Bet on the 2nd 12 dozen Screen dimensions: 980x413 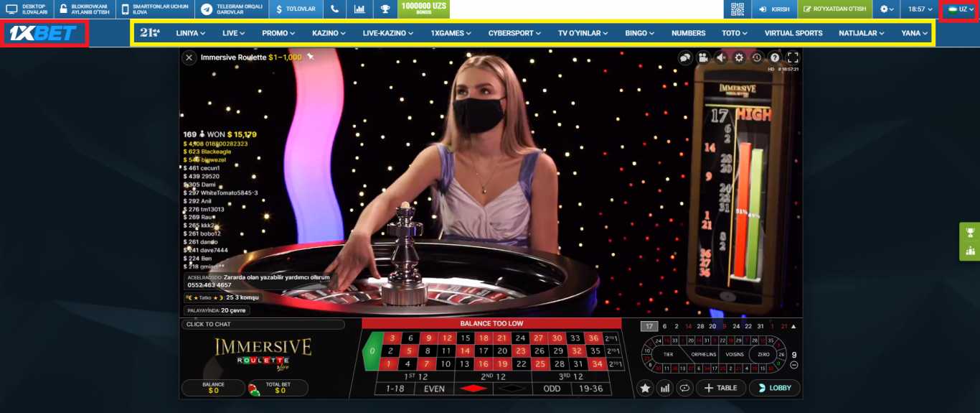pos(494,376)
